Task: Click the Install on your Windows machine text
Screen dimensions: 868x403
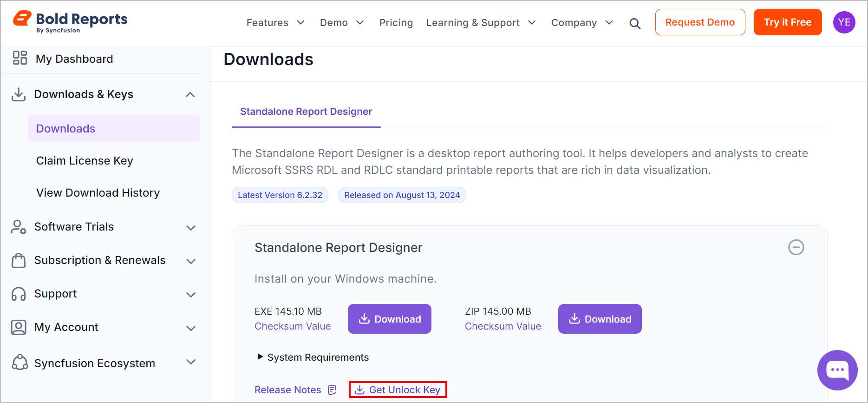Action: [x=346, y=279]
